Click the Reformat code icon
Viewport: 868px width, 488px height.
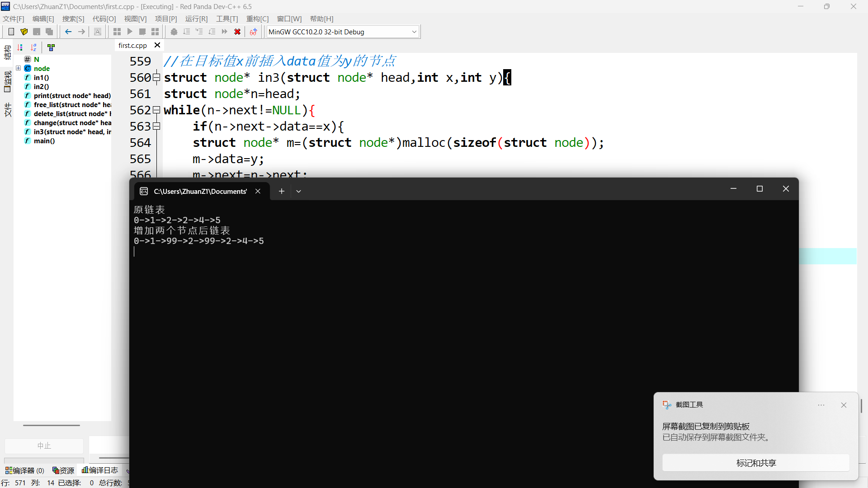pyautogui.click(x=98, y=32)
